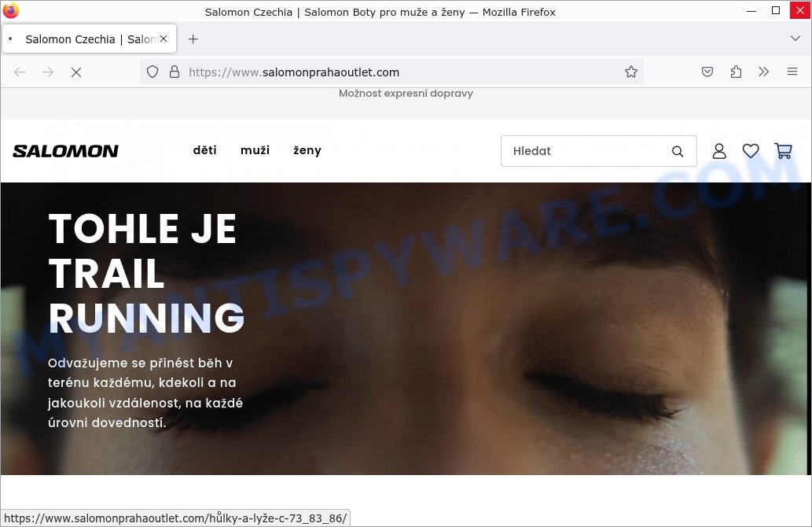Image resolution: width=812 pixels, height=527 pixels.
Task: Click the Salomon logo
Action: click(66, 151)
